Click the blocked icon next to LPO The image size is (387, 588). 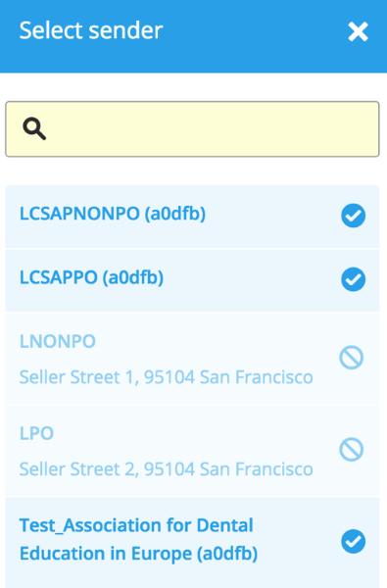pyautogui.click(x=352, y=449)
